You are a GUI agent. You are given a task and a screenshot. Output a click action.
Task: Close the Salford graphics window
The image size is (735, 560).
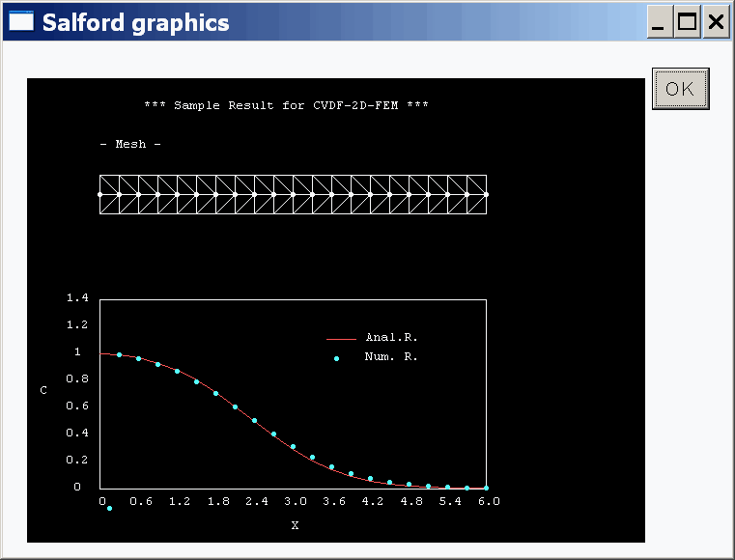click(716, 21)
